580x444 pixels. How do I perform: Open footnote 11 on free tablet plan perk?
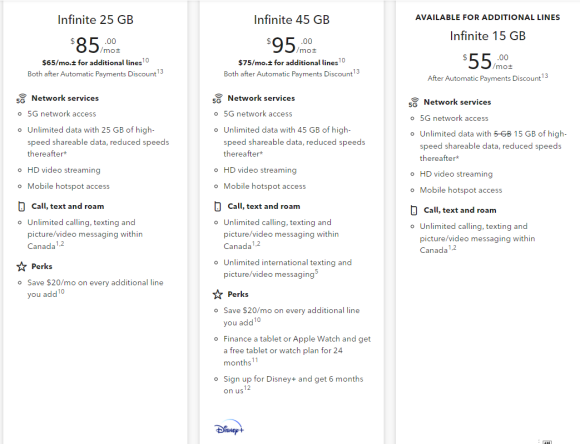coord(255,360)
